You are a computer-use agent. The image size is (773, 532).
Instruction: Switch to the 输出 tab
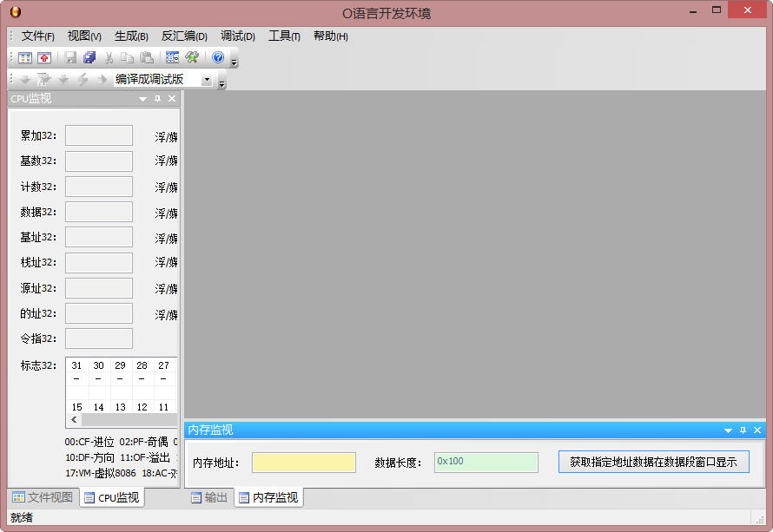[x=209, y=497]
